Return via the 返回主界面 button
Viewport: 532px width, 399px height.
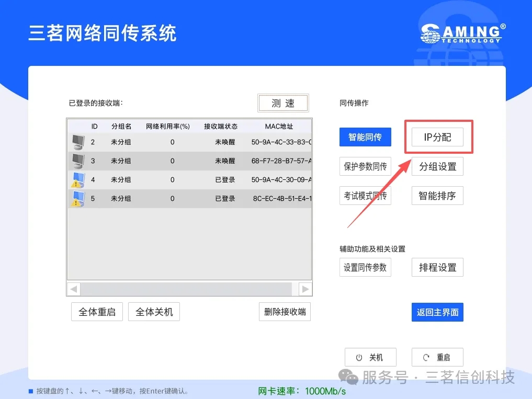coord(437,312)
